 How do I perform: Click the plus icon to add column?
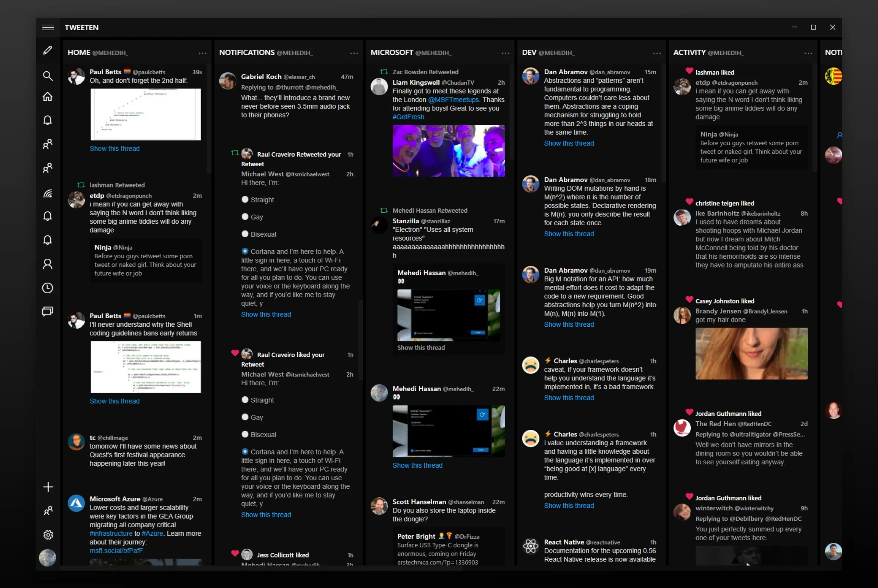point(48,487)
